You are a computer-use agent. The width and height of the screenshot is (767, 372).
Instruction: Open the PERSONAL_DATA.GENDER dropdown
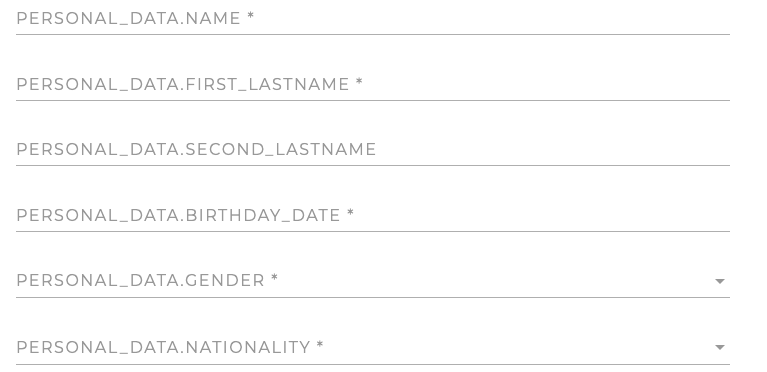[373, 280]
